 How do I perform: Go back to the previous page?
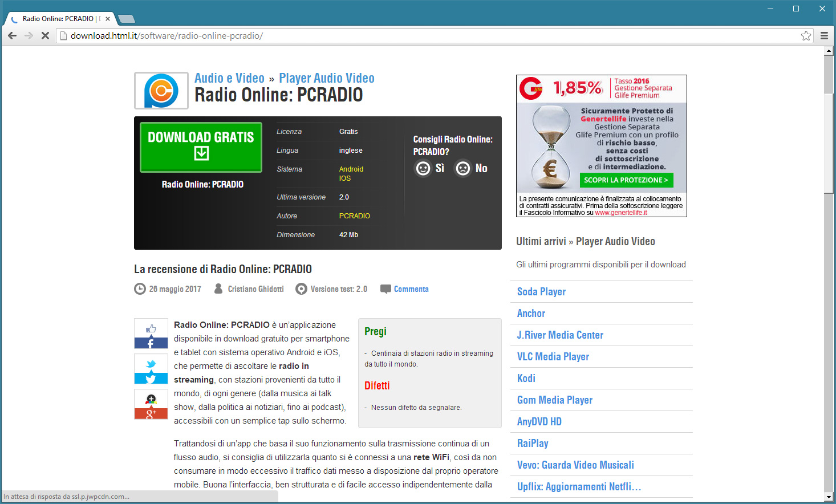12,36
